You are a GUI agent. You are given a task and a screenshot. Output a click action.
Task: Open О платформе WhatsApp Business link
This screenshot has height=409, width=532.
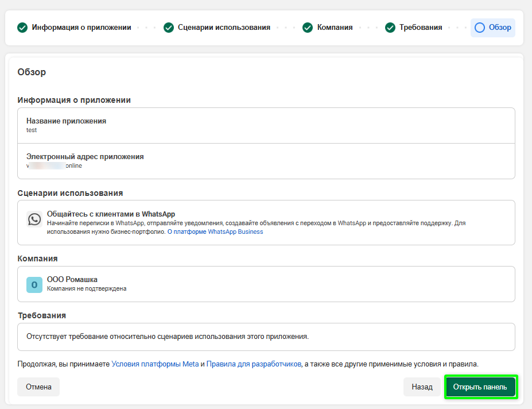(215, 232)
